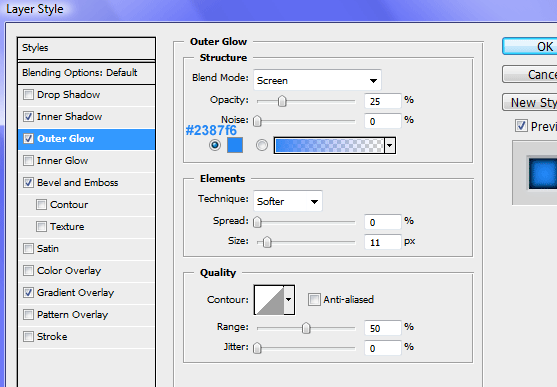Toggle the Preview checkbox

pos(521,126)
